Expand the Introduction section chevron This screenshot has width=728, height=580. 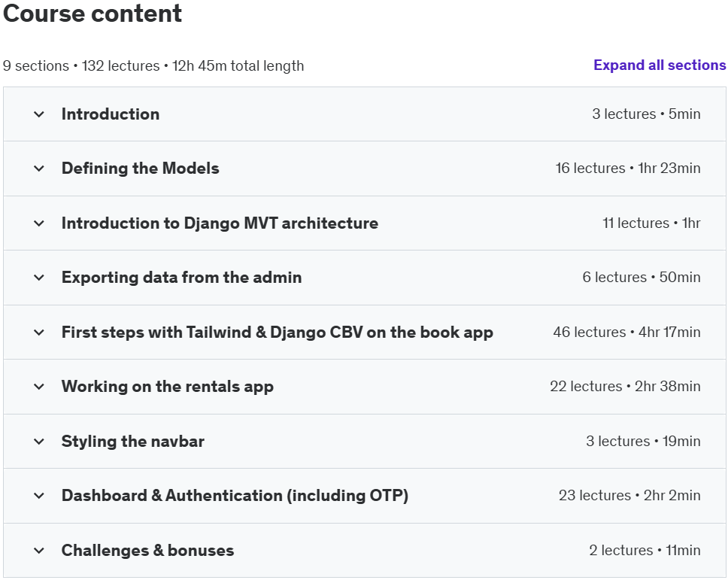[x=39, y=114]
